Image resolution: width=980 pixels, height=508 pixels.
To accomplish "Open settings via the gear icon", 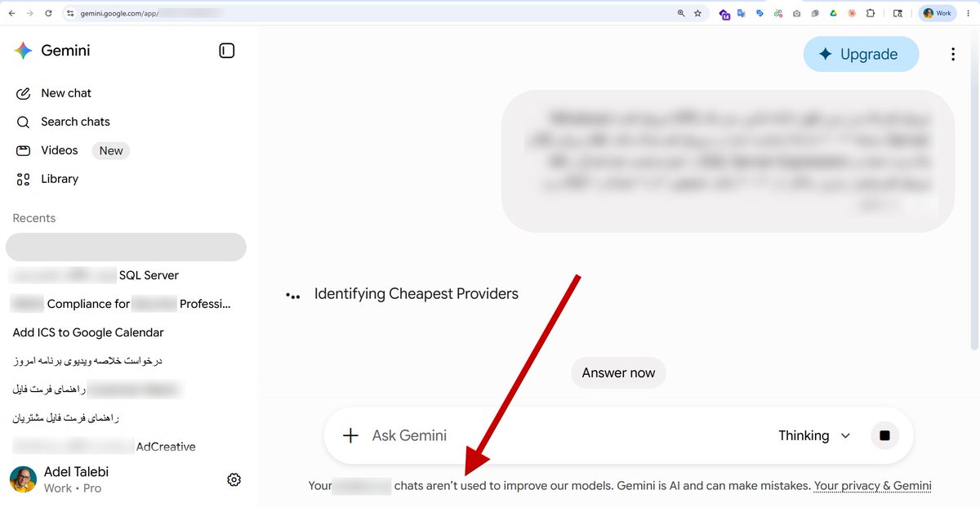I will [234, 479].
